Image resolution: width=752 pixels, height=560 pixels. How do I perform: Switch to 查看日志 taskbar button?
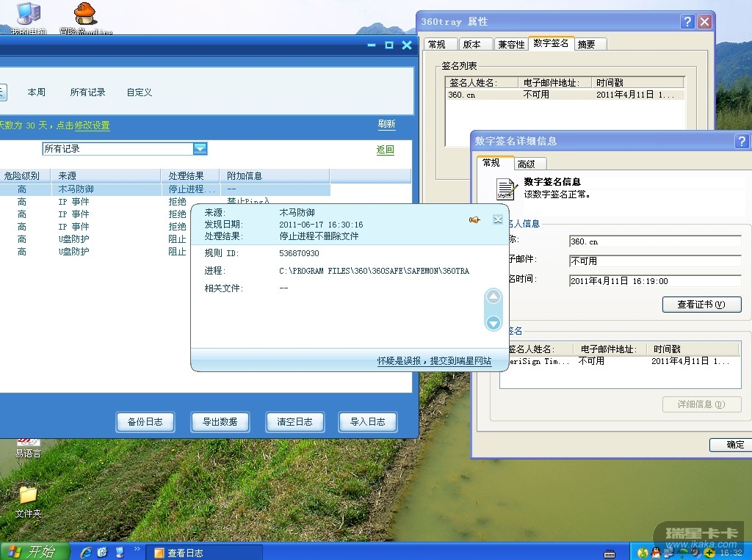coord(203,553)
